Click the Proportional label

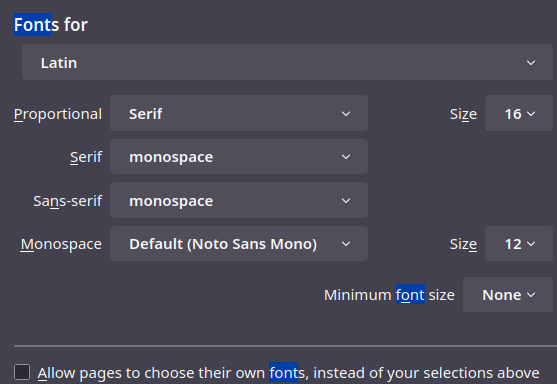pyautogui.click(x=58, y=114)
